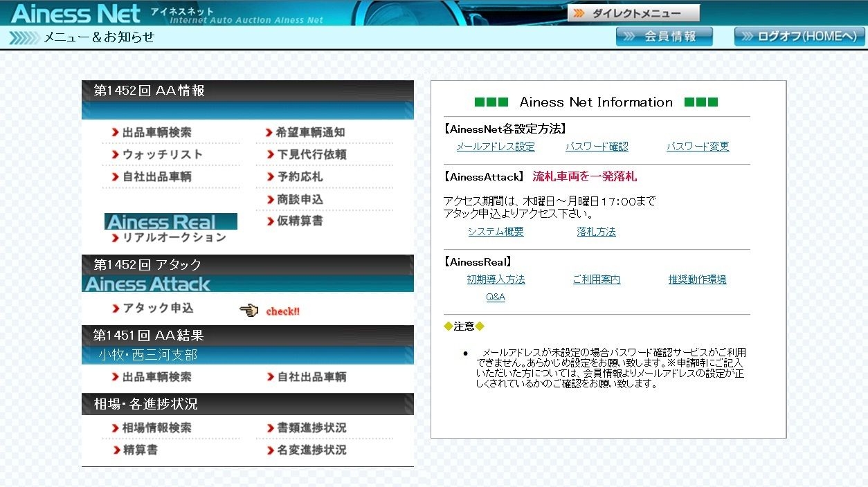The width and height of the screenshot is (868, 487).
Task: Open 精算書 link
Action: (x=134, y=450)
